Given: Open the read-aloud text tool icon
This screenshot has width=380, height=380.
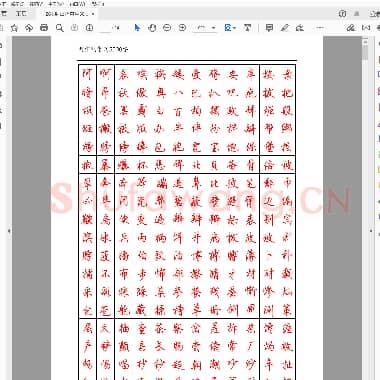Looking at the screenshot, I should coord(247,28).
